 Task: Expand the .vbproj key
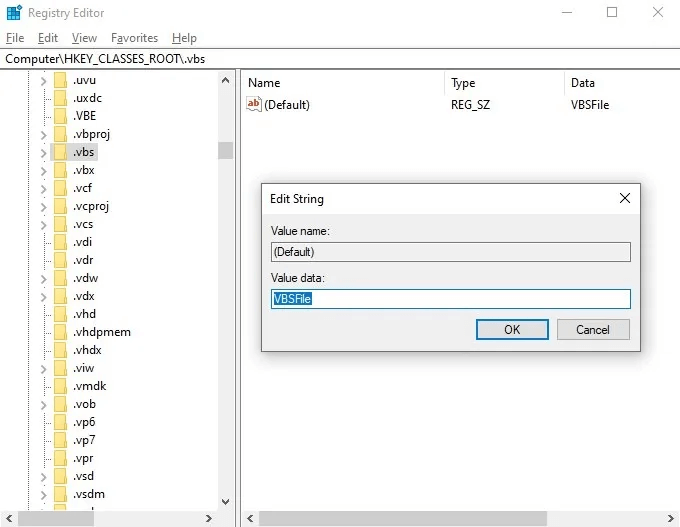[x=43, y=135]
